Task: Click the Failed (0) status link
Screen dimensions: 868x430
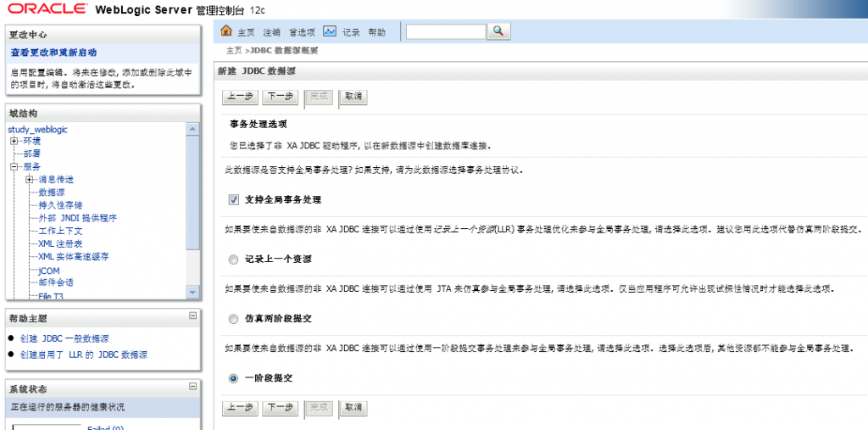Action: [x=106, y=427]
